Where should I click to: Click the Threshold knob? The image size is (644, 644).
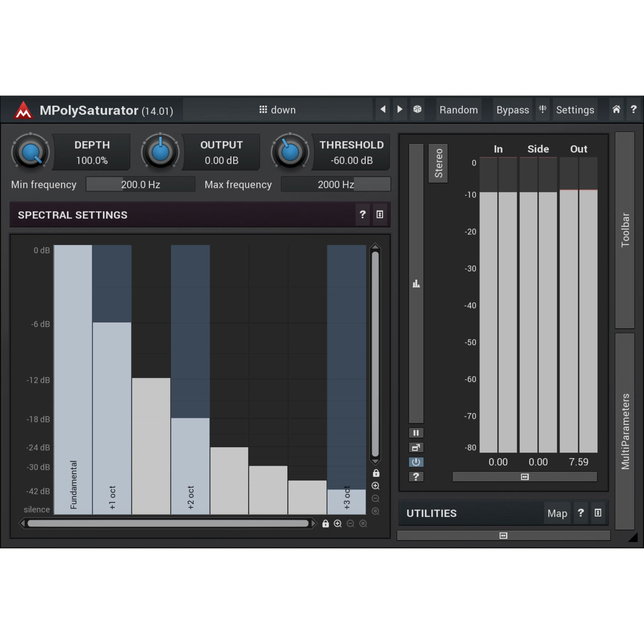click(290, 153)
